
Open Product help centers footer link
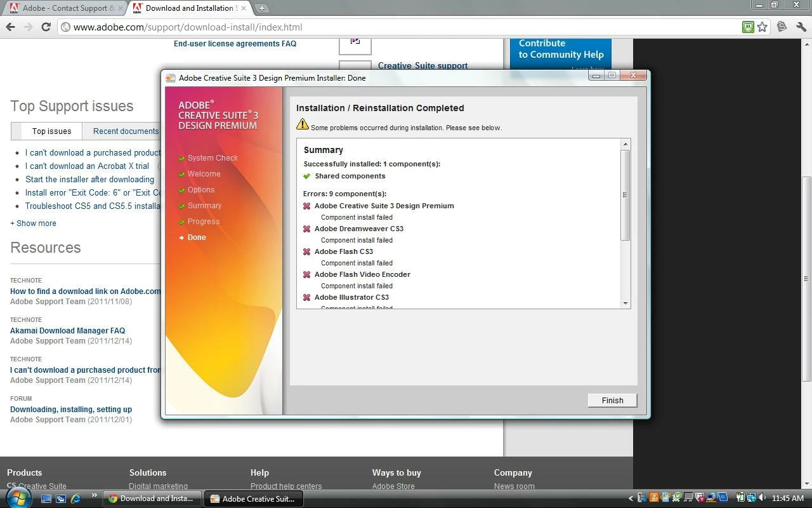coord(286,486)
